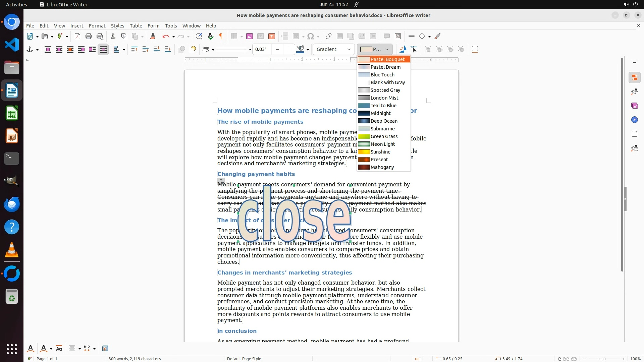
Task: Click the zoom slider in the status bar
Action: 604,359
